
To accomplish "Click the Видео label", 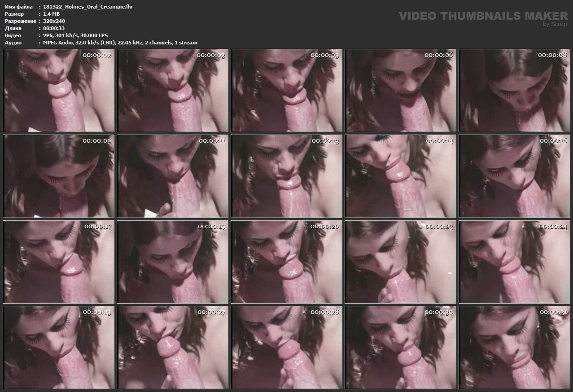I will pos(13,35).
